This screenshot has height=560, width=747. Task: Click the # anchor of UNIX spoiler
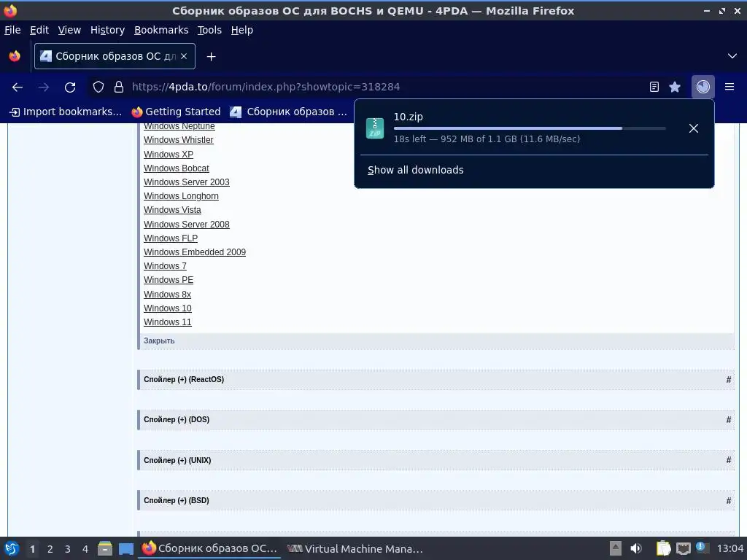point(729,460)
